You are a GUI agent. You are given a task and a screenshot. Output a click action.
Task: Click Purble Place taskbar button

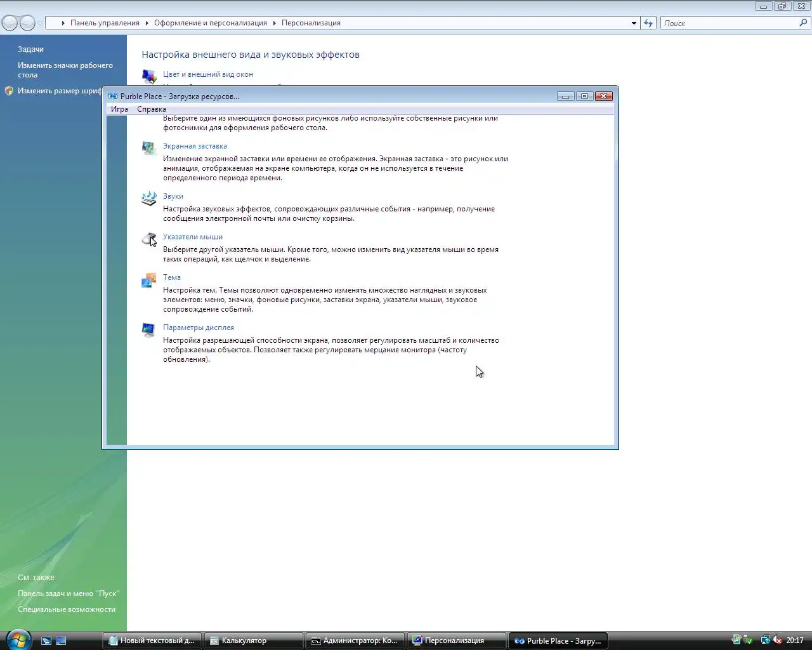pos(558,641)
